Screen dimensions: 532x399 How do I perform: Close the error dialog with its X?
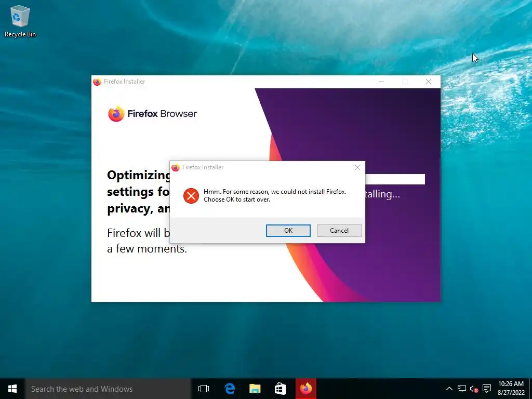[357, 167]
